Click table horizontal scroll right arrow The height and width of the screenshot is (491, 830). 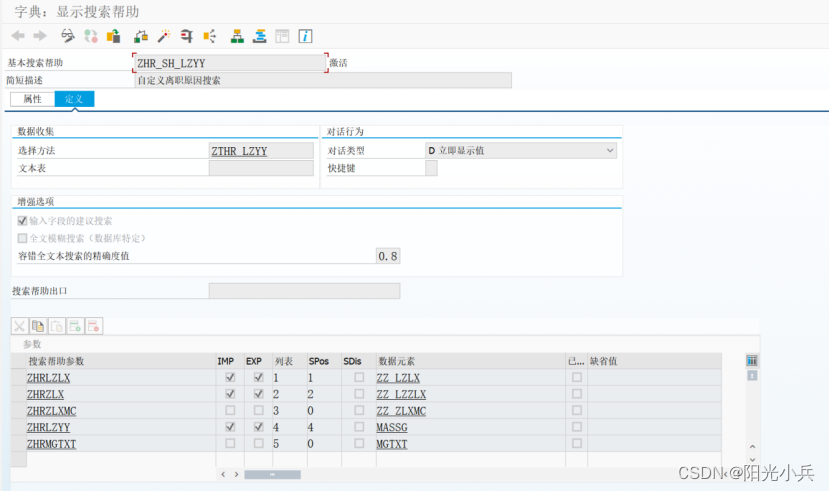pyautogui.click(x=236, y=474)
